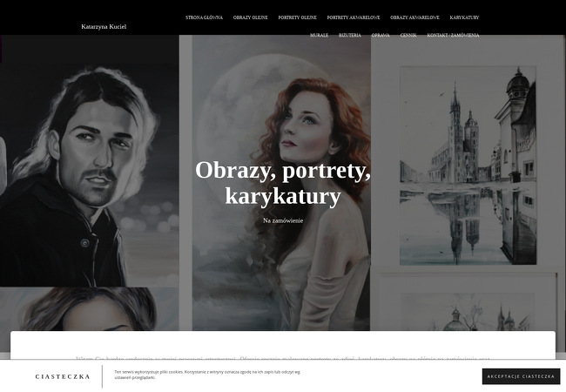Click the red-haired woman moon painting

281,183
